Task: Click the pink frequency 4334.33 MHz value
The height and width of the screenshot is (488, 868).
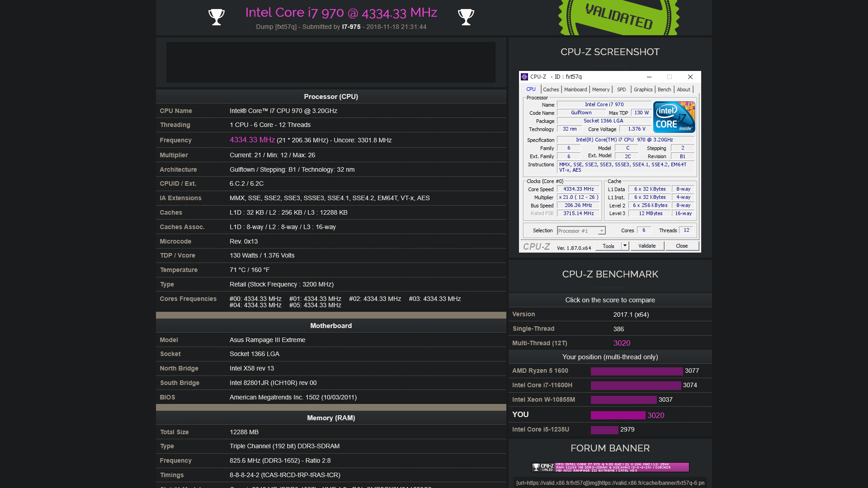Action: coord(252,140)
